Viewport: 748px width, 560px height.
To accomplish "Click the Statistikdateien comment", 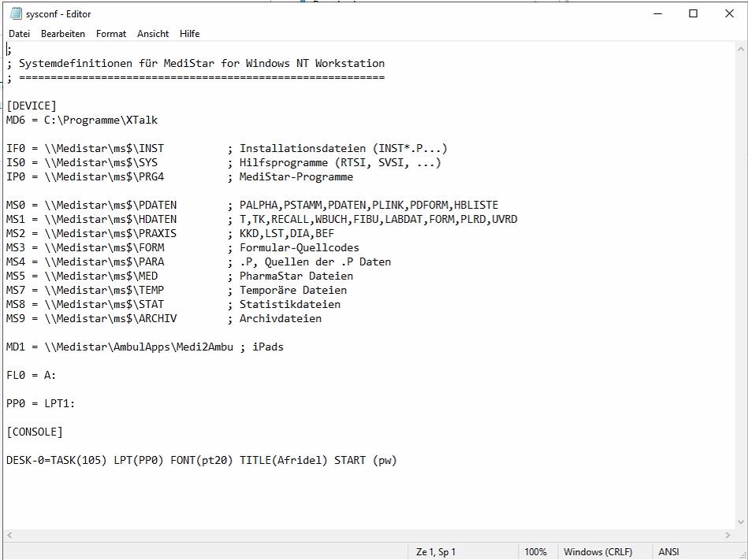I will [290, 305].
